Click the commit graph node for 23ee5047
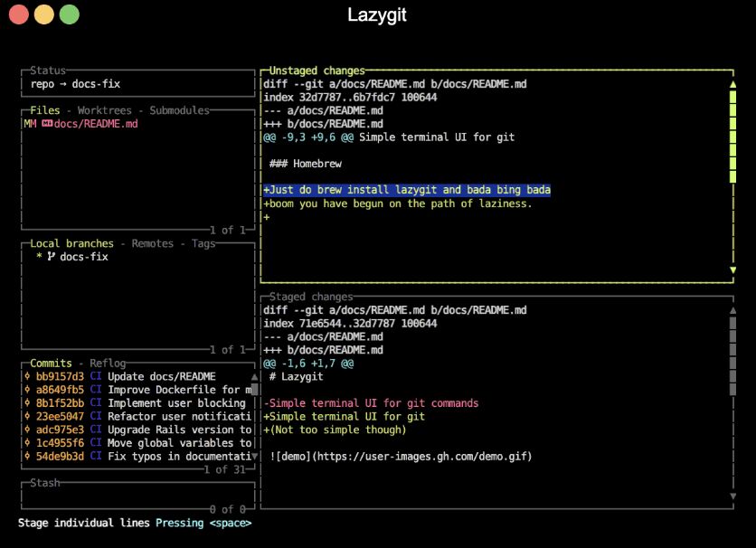The width and height of the screenshot is (756, 548). coord(27,416)
